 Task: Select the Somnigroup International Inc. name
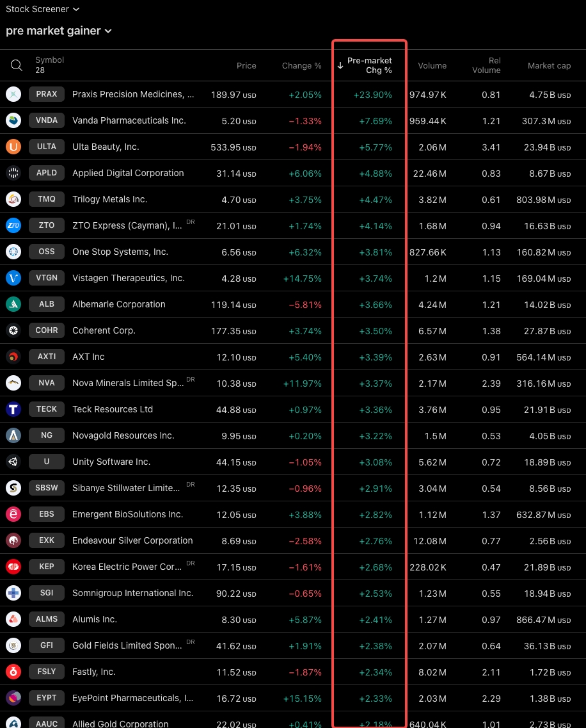pos(132,593)
